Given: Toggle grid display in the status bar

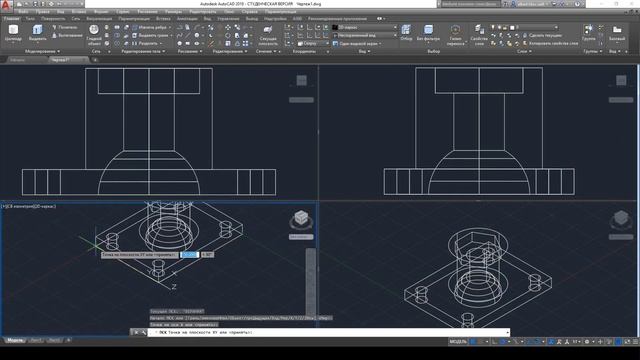Looking at the screenshot, I should (473, 342).
